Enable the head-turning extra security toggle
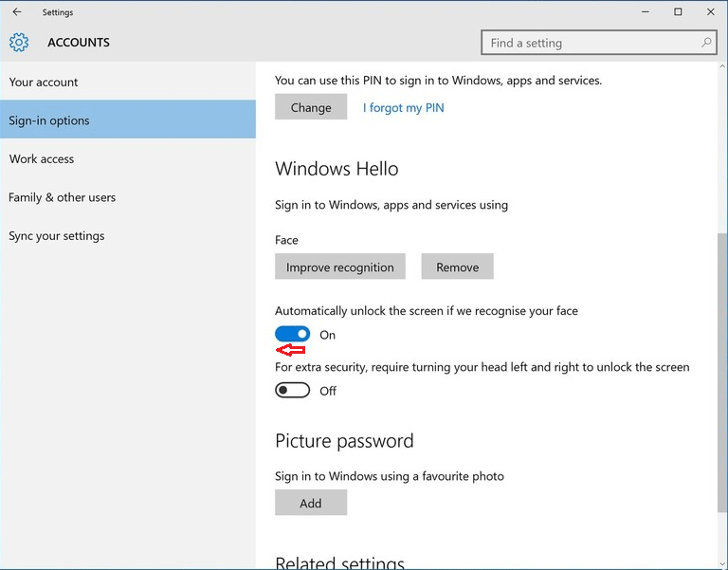The image size is (728, 570). pyautogui.click(x=292, y=390)
